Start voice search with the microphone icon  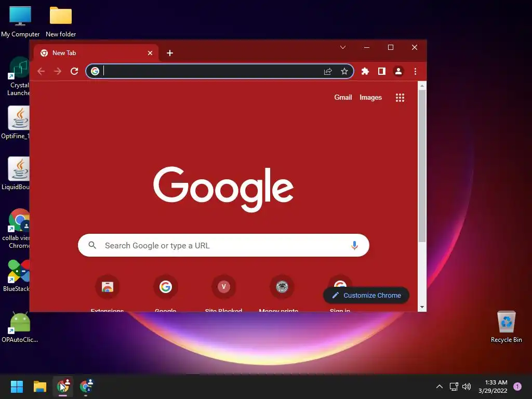[354, 245]
